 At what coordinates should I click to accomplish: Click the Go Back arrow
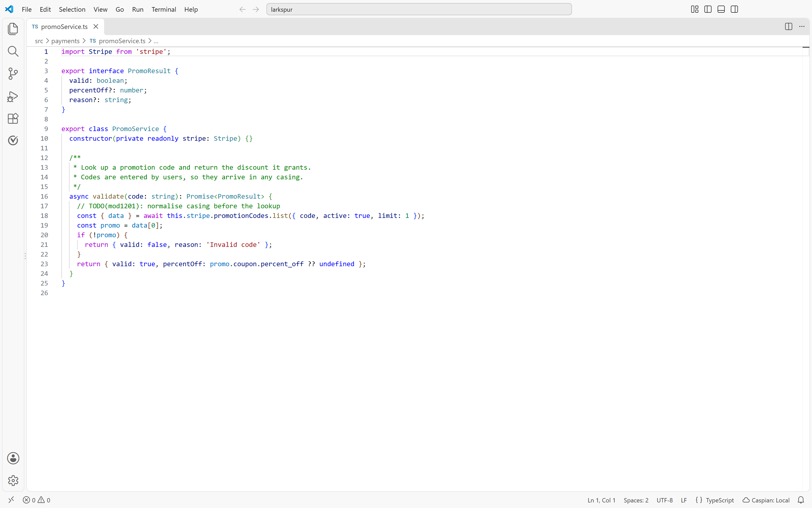point(242,9)
